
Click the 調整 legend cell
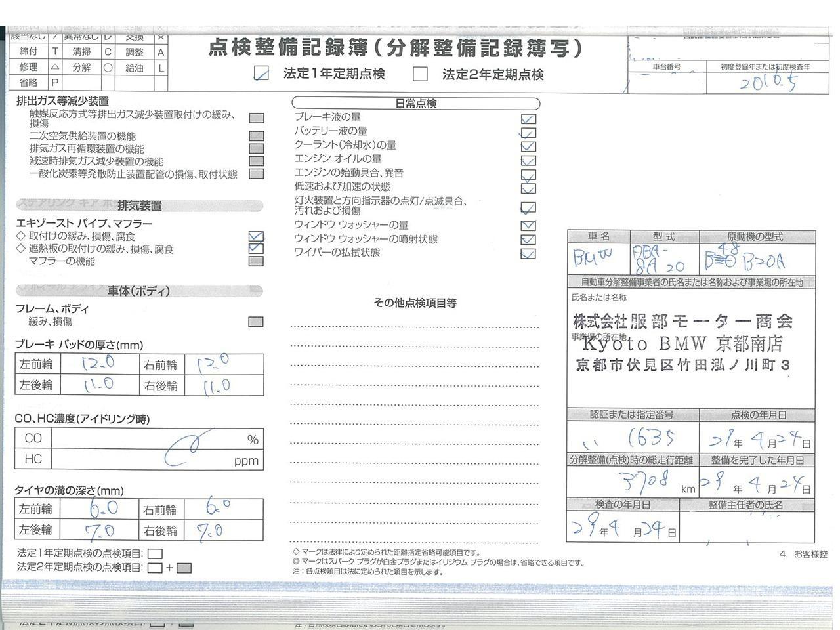135,51
